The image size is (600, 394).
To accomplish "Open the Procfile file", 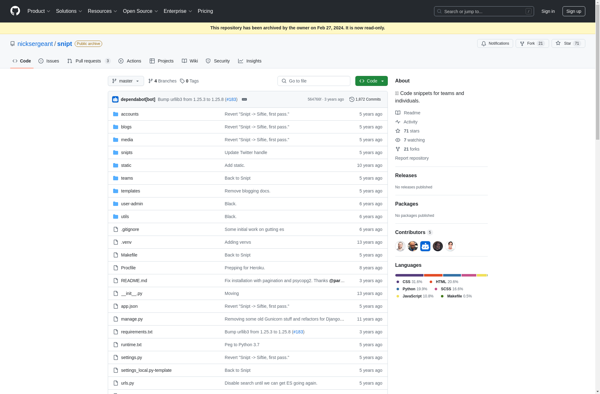I will (128, 268).
